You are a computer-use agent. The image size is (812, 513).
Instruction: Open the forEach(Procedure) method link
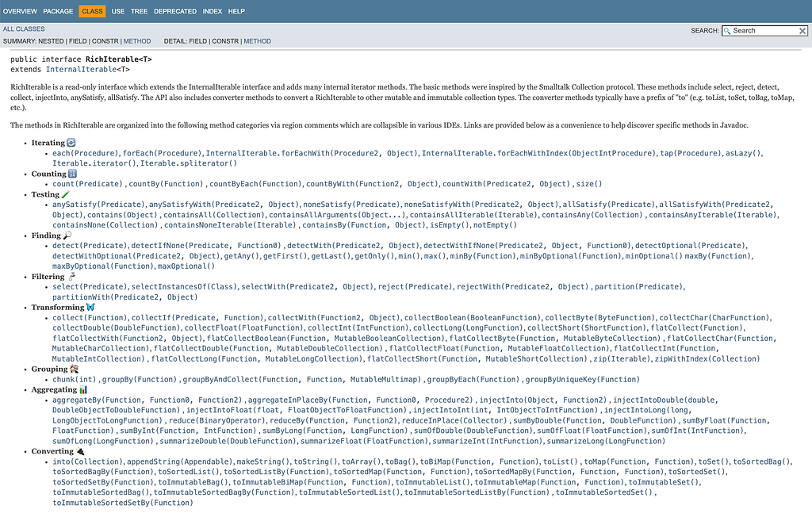(162, 153)
